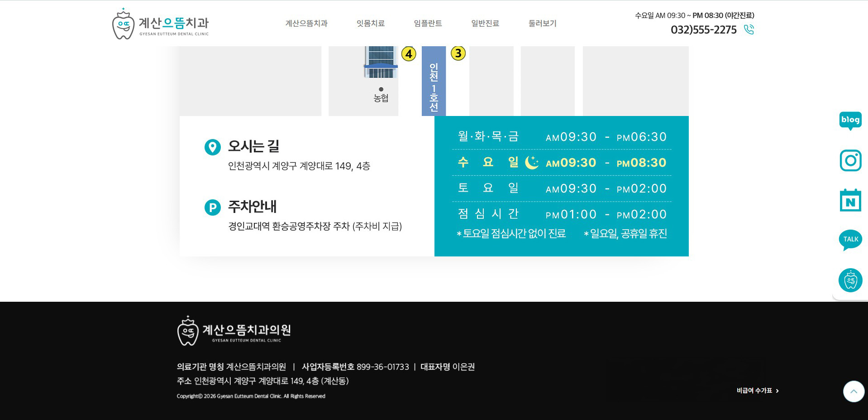This screenshot has width=868, height=420.
Task: Open KakaoTalk via the TALK icon
Action: coord(850,239)
